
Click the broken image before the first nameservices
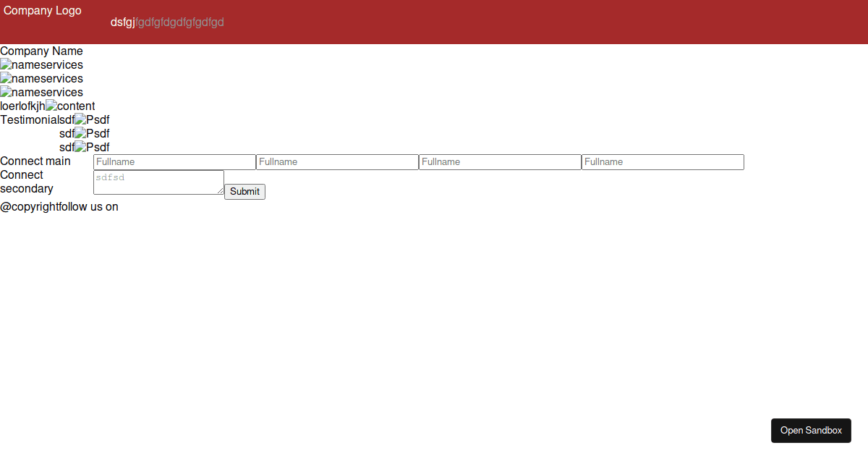[x=6, y=64]
